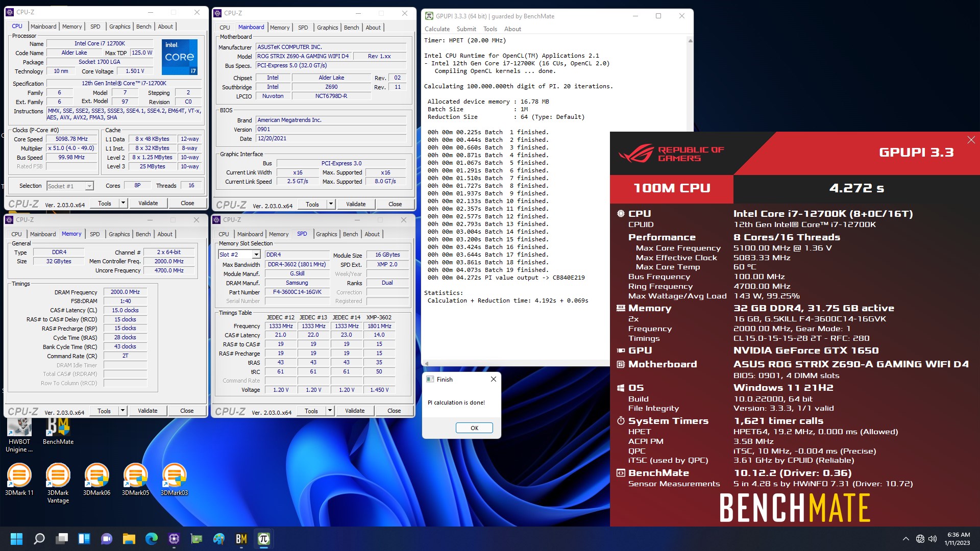Launch the 3DMark03 desktop icon

coord(175,480)
